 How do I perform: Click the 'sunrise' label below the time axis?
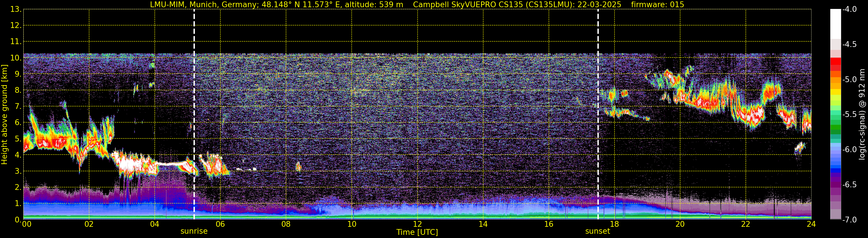point(194,231)
